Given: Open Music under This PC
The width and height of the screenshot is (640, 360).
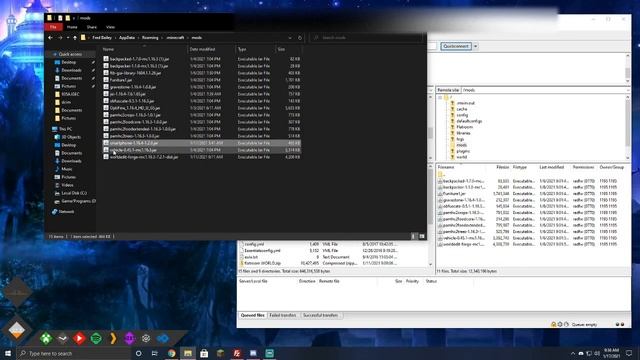Looking at the screenshot, I should (67, 169).
